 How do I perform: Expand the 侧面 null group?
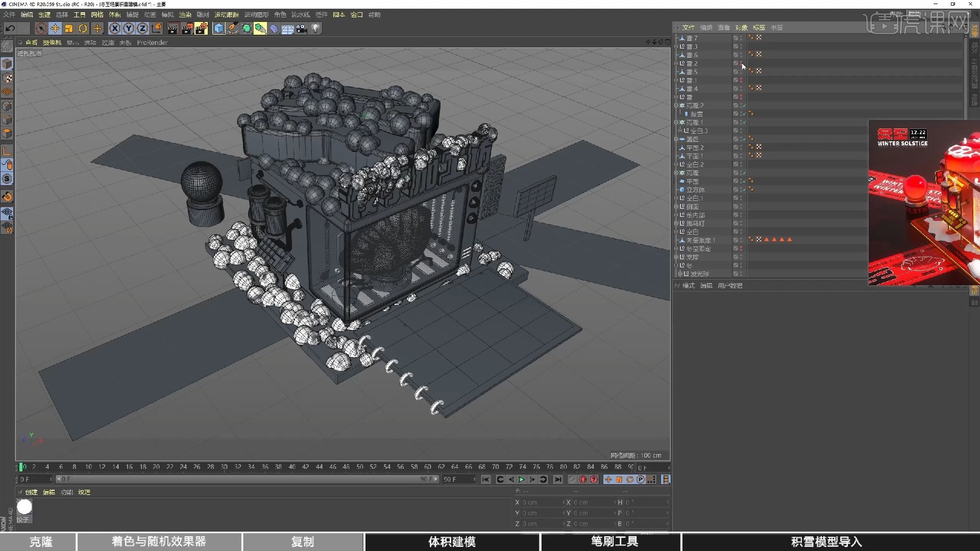676,207
